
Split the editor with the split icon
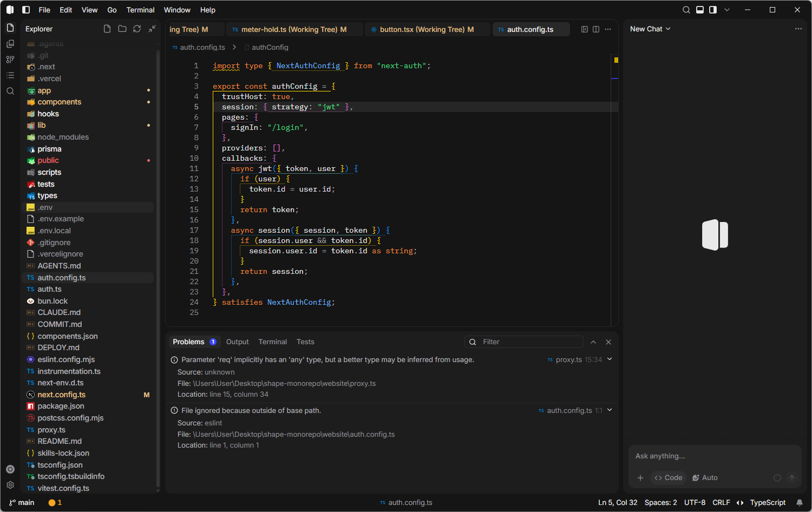tap(596, 29)
